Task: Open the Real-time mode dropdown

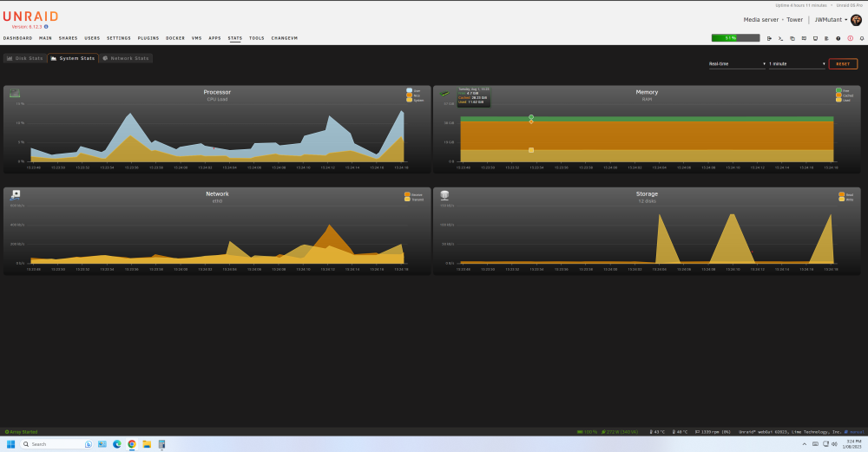Action: point(737,63)
